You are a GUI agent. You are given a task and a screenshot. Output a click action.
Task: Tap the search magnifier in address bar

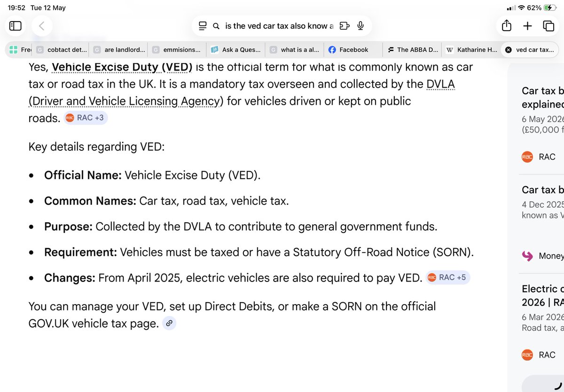coord(216,26)
